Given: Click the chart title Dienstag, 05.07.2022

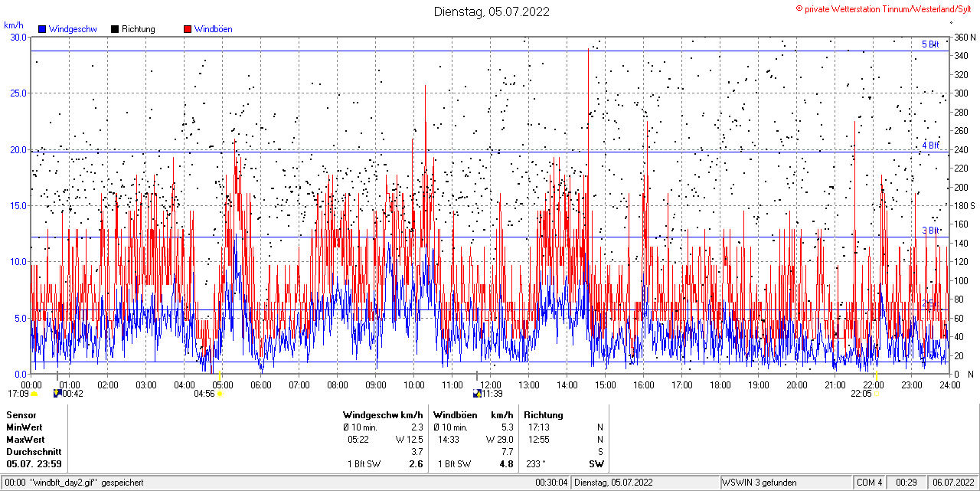Looking at the screenshot, I should [x=492, y=11].
